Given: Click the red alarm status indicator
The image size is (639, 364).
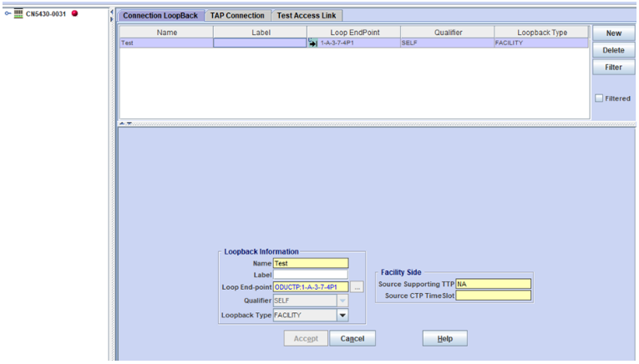Looking at the screenshot, I should click(x=75, y=13).
